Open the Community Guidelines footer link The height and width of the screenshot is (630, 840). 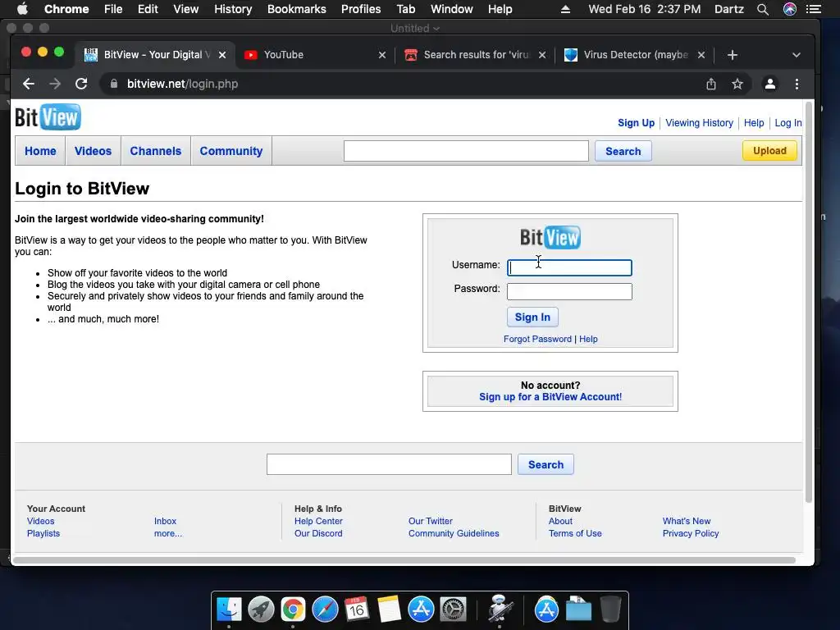[x=453, y=533]
